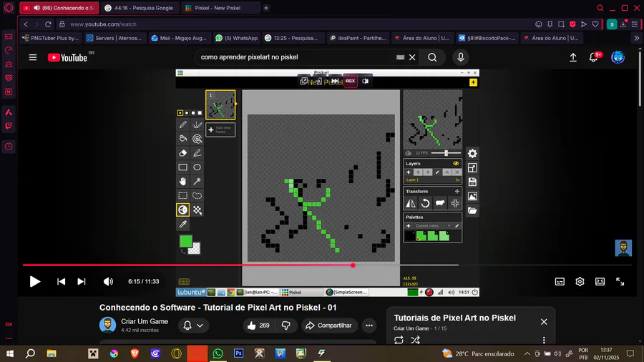
Task: Open the Servers | Aternos bookmark
Action: click(x=114, y=38)
